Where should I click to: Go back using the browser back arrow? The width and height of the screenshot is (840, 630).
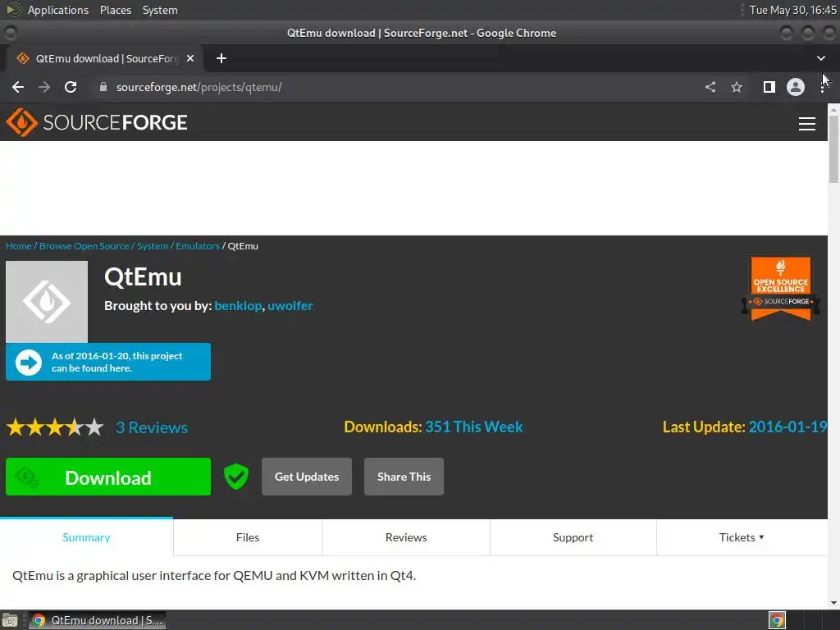point(18,87)
